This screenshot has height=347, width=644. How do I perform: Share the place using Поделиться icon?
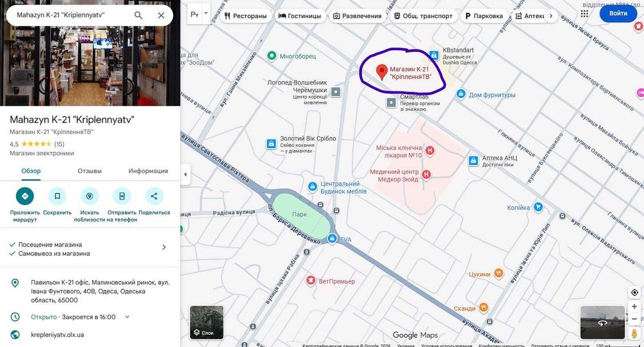coord(154,196)
